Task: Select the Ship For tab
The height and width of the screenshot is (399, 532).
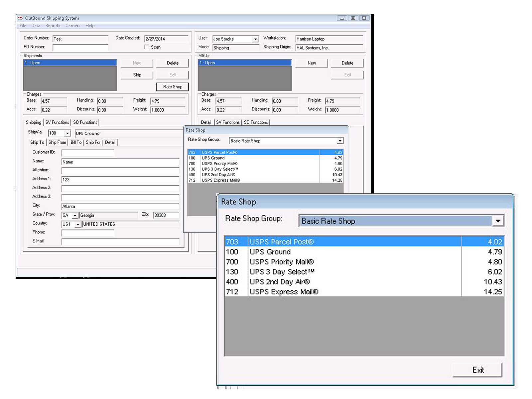Action: pos(93,142)
